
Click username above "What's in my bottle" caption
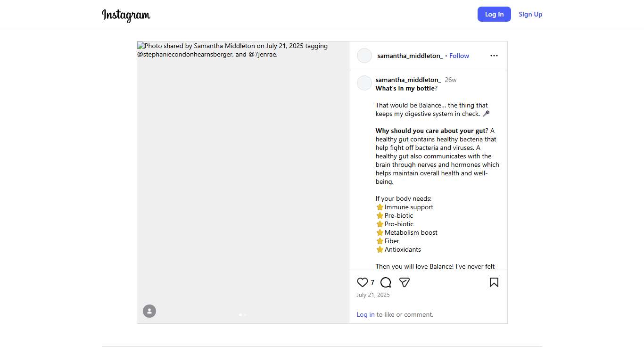pos(408,80)
